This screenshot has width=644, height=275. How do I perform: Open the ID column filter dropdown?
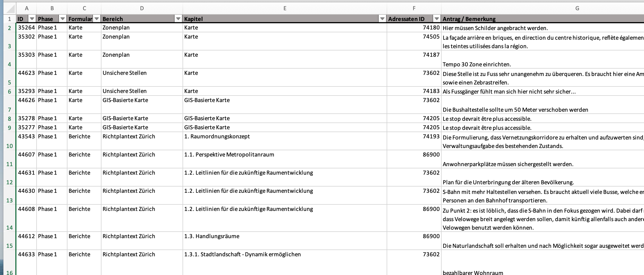coord(32,19)
